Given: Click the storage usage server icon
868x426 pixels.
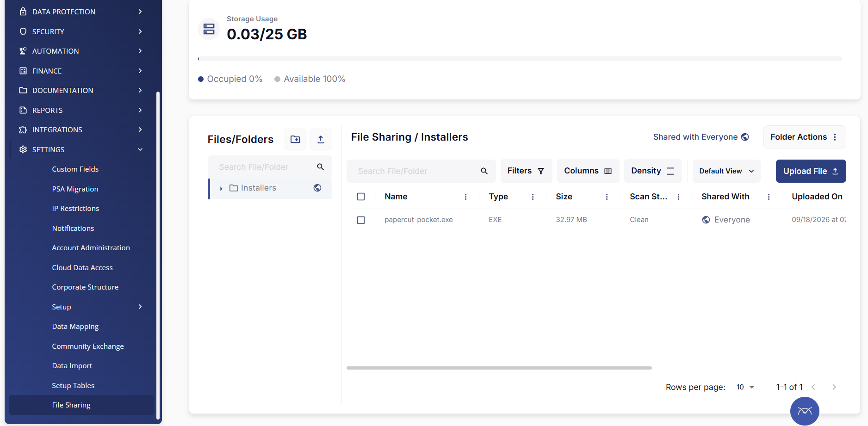Looking at the screenshot, I should [x=209, y=29].
